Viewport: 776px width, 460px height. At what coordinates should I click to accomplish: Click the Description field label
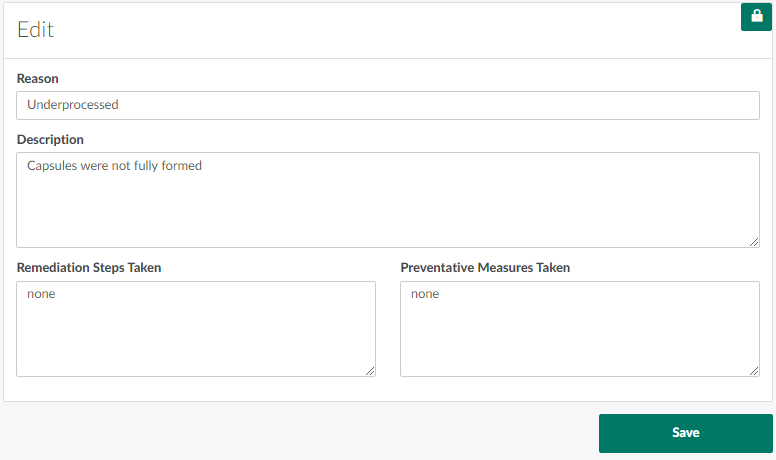(x=50, y=139)
